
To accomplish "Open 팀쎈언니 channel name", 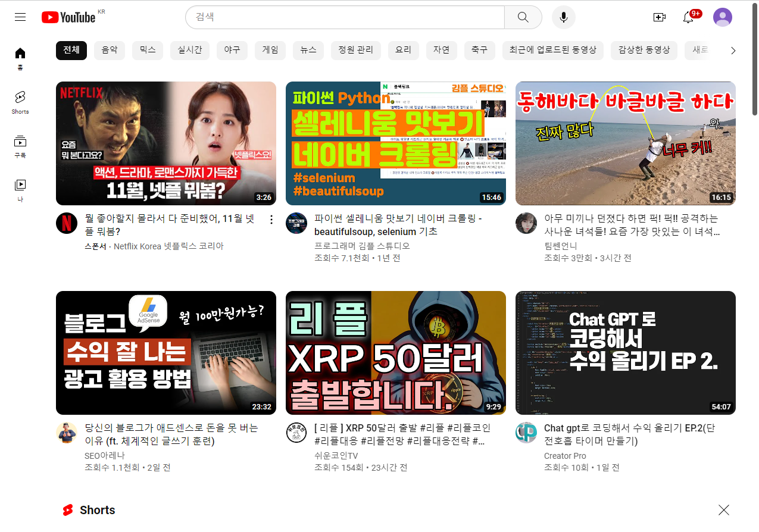I will [x=561, y=246].
